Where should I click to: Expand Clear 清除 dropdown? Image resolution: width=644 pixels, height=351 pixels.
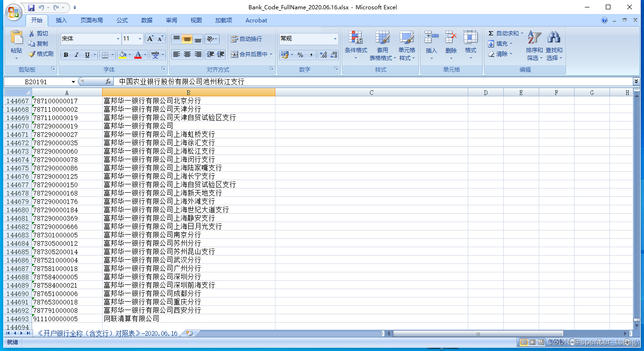(x=511, y=54)
